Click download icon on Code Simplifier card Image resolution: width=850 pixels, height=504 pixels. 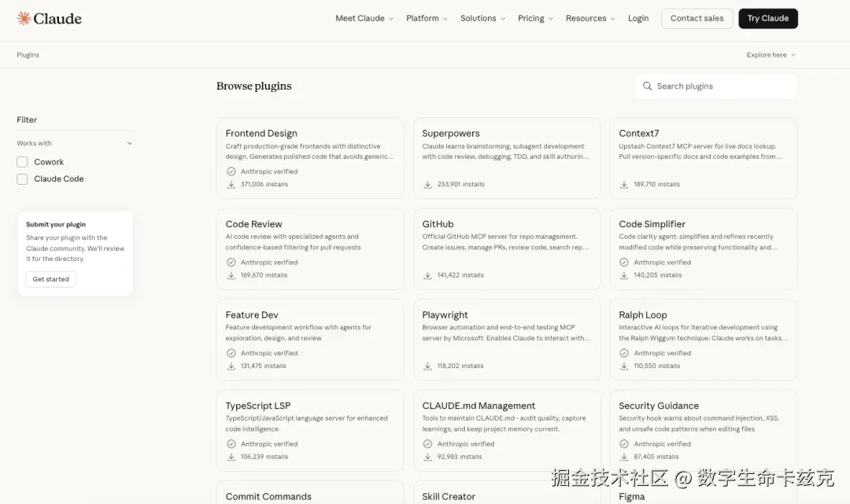pos(624,275)
